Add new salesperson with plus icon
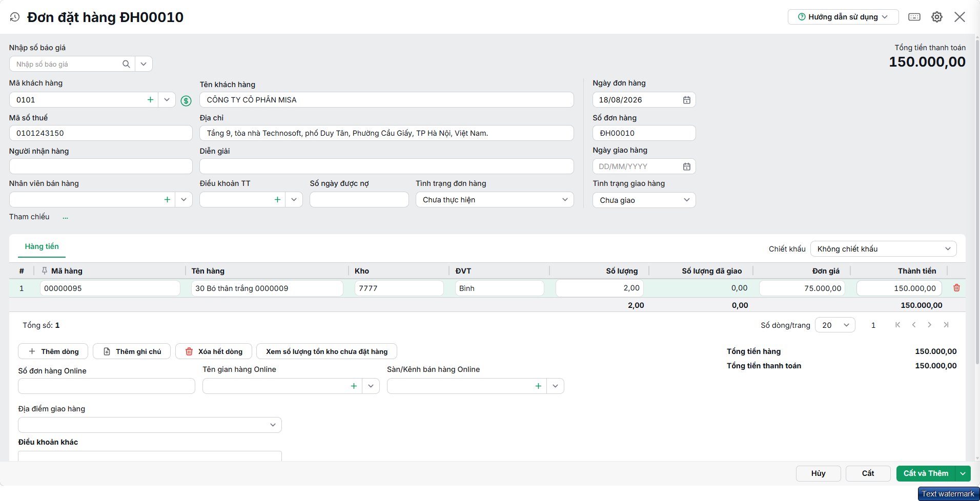Screen dimensions: 980x501 pyautogui.click(x=167, y=200)
